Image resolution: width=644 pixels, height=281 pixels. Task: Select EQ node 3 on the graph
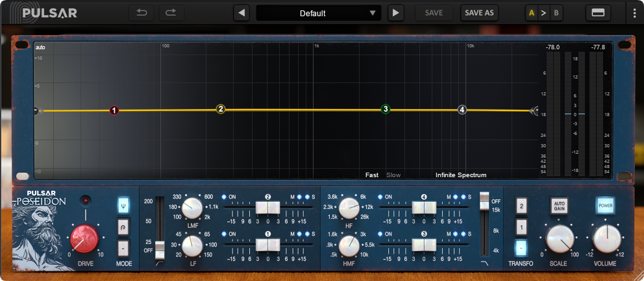(x=385, y=109)
